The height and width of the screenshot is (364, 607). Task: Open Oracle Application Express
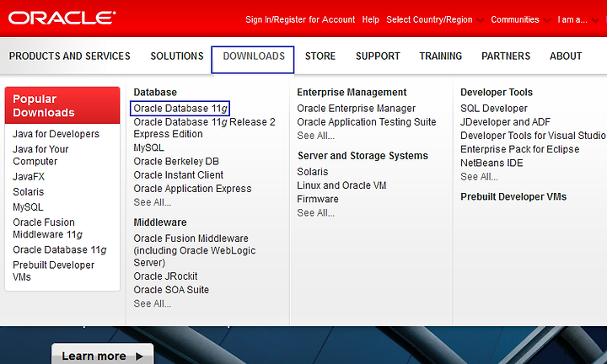[x=192, y=189]
